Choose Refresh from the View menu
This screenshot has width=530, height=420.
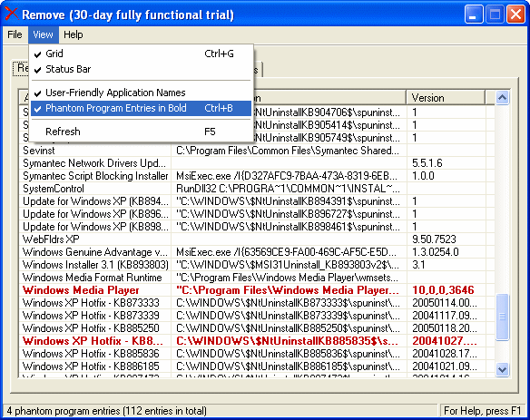[x=141, y=132]
